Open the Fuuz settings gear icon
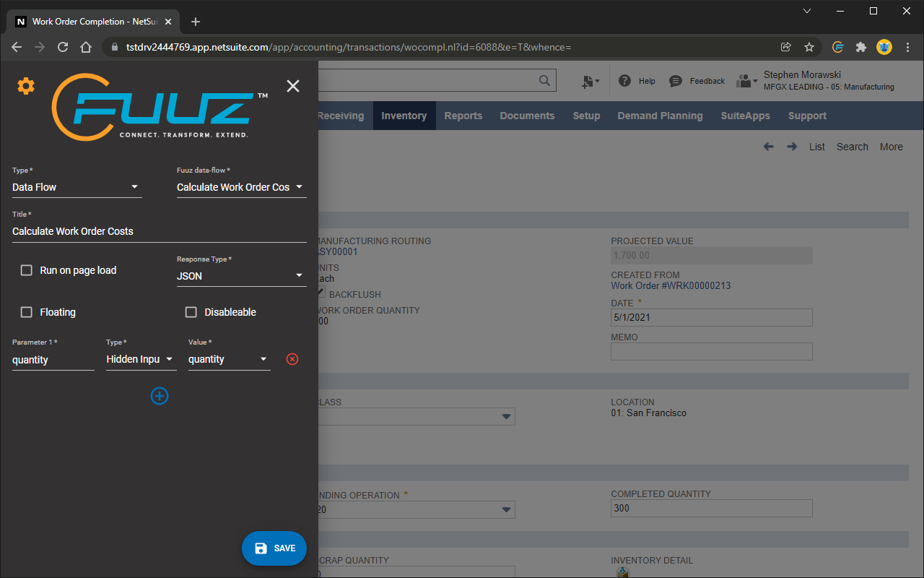 [x=25, y=85]
